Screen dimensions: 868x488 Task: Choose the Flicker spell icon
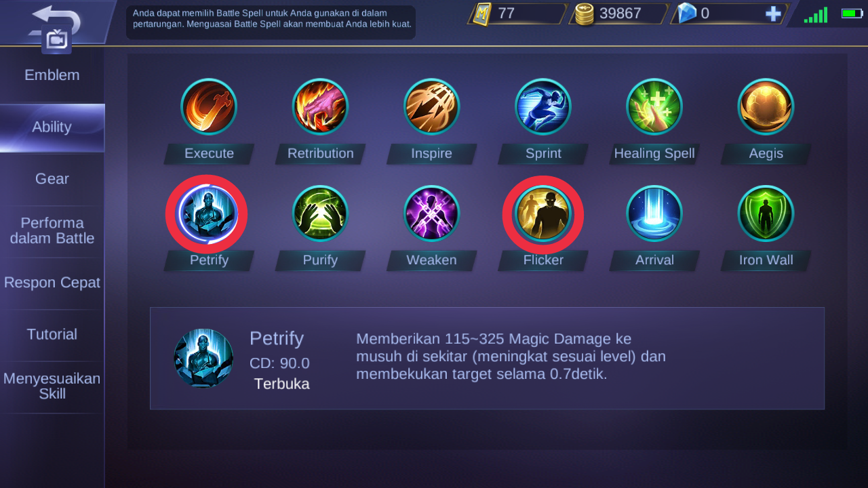(542, 214)
